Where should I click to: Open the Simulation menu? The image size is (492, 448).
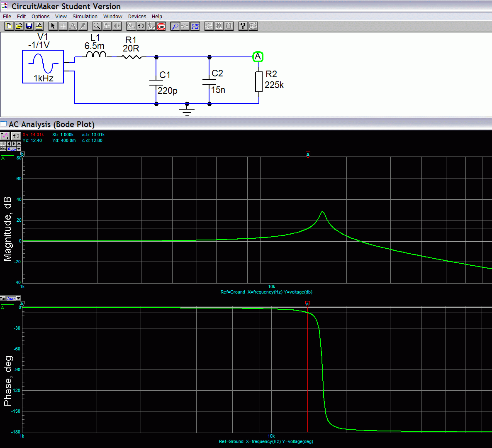[85, 17]
